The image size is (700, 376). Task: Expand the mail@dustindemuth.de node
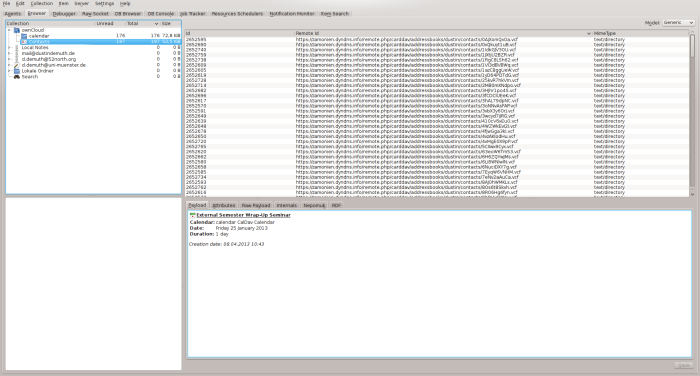9,53
